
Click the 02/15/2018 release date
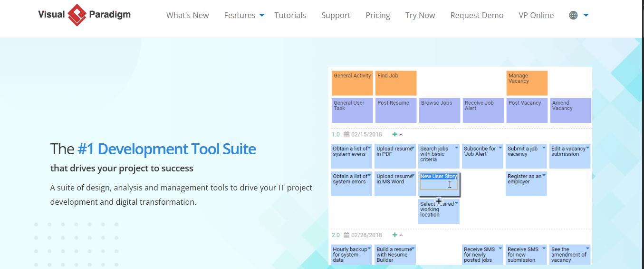pyautogui.click(x=366, y=135)
